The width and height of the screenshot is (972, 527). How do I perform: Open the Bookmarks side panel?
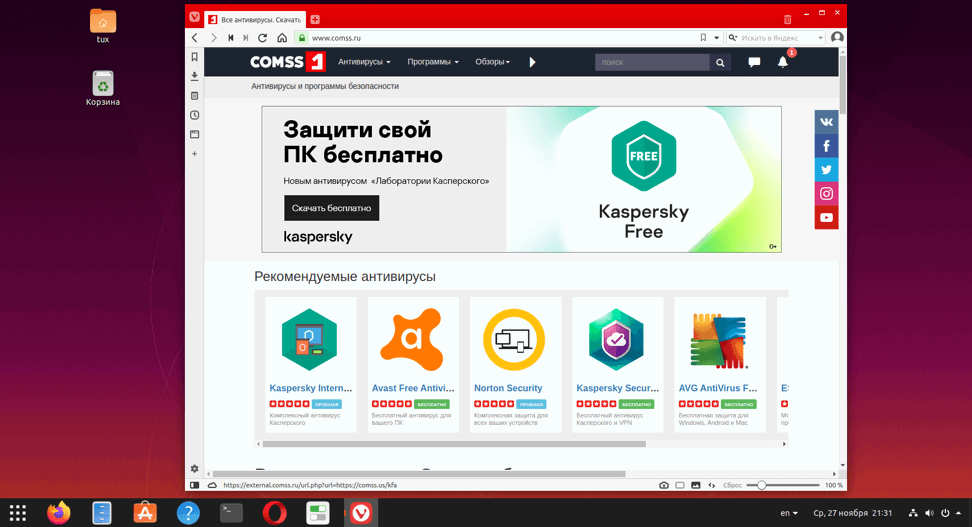pyautogui.click(x=195, y=57)
